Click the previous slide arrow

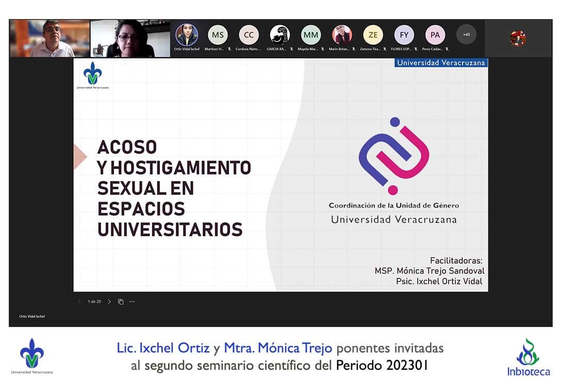(79, 302)
